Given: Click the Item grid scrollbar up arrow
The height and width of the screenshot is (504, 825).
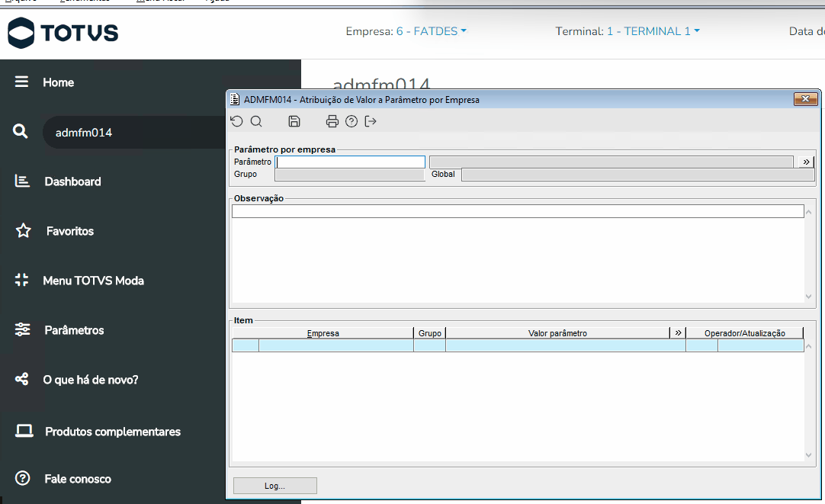Looking at the screenshot, I should pyautogui.click(x=809, y=346).
